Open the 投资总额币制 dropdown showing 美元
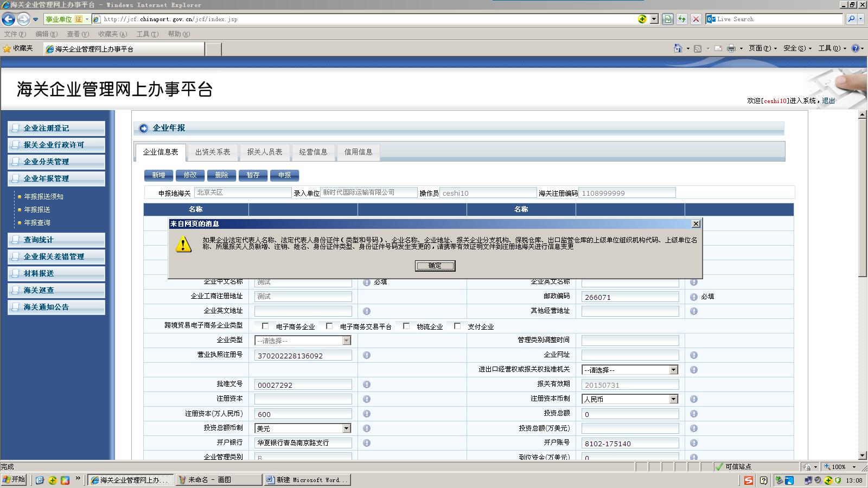 (x=346, y=428)
